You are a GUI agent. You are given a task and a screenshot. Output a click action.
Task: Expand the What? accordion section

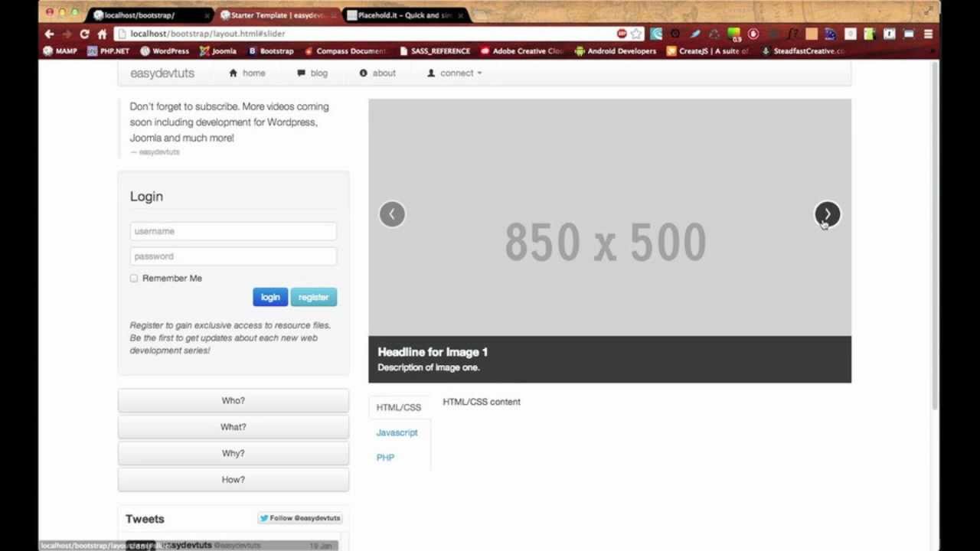(234, 427)
